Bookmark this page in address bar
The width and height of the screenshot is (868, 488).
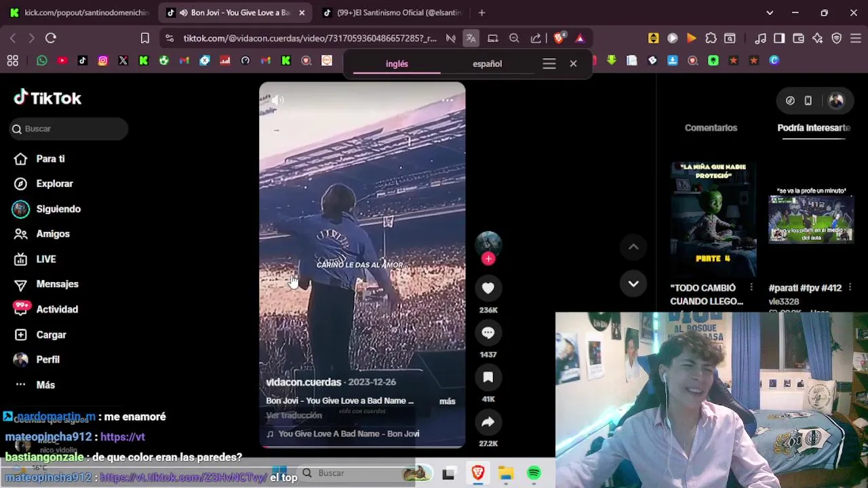pos(144,38)
